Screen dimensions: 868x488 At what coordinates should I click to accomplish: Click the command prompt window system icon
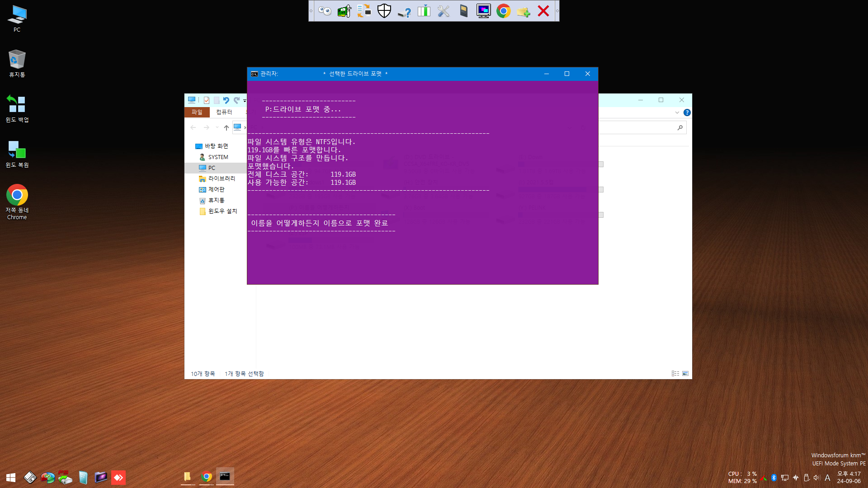[255, 74]
